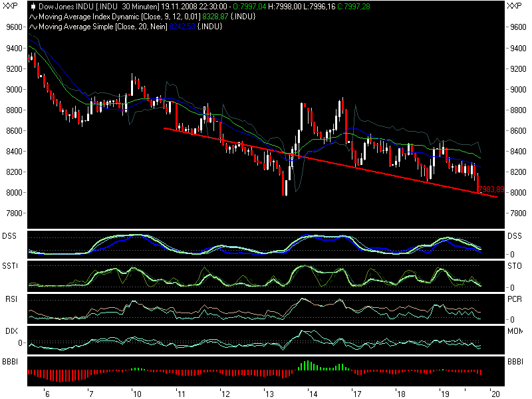Click the high price H:7998,00 in header
Viewport: 532px width, 399px height.
tap(285, 7)
